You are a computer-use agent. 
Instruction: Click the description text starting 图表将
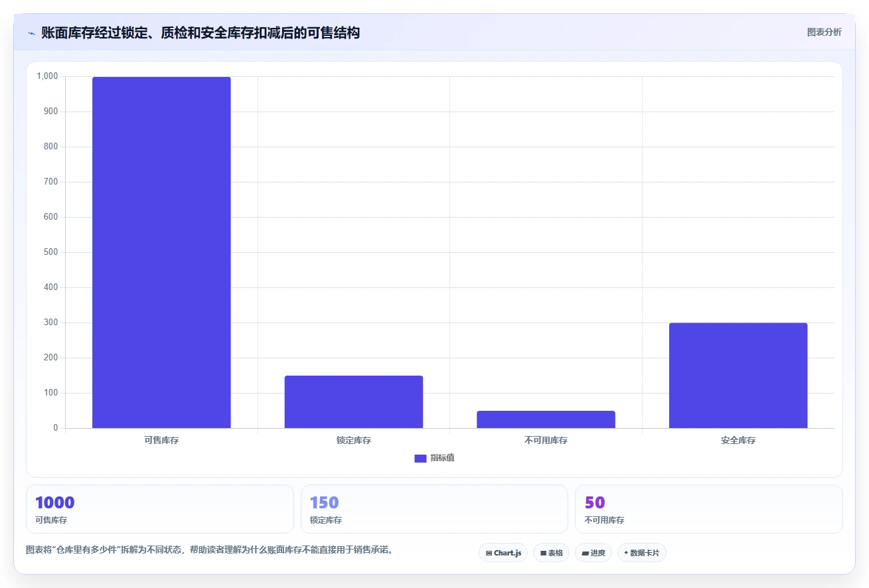[209, 550]
